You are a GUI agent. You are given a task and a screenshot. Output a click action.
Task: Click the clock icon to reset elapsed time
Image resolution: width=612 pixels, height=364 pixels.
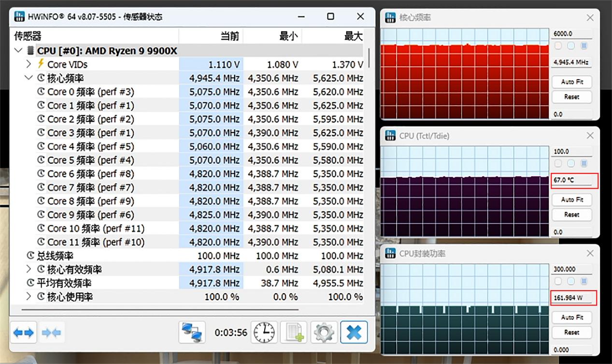coord(264,332)
